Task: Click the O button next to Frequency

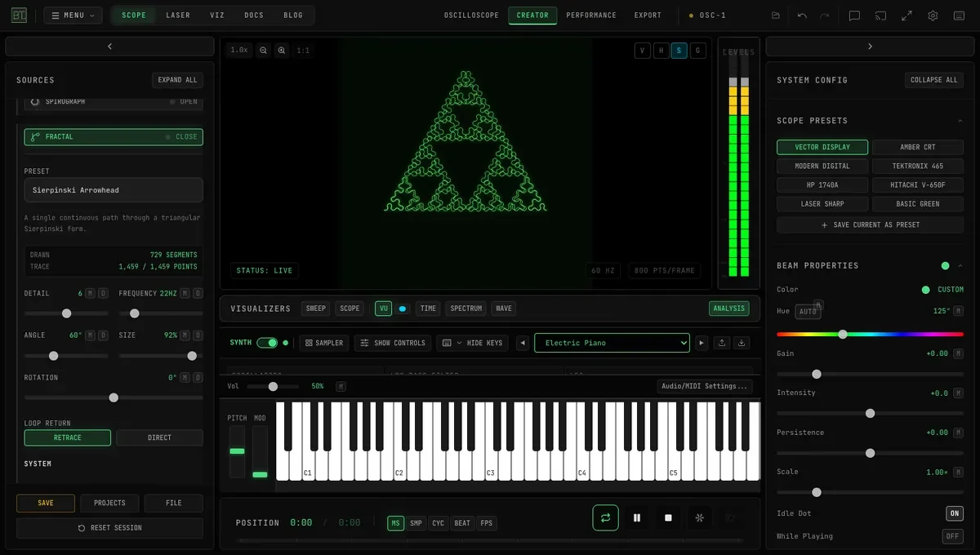Action: [x=198, y=293]
